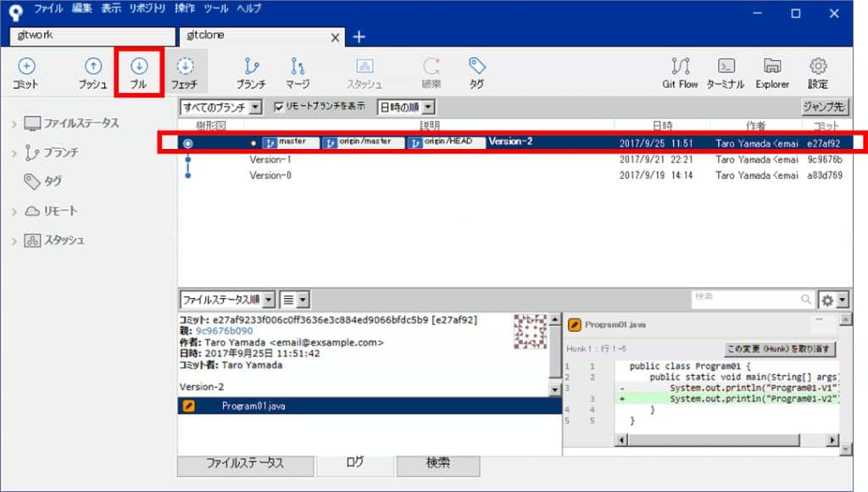Click the 設定 (Settings) gear icon
This screenshot has width=868, height=492.
coord(817,72)
